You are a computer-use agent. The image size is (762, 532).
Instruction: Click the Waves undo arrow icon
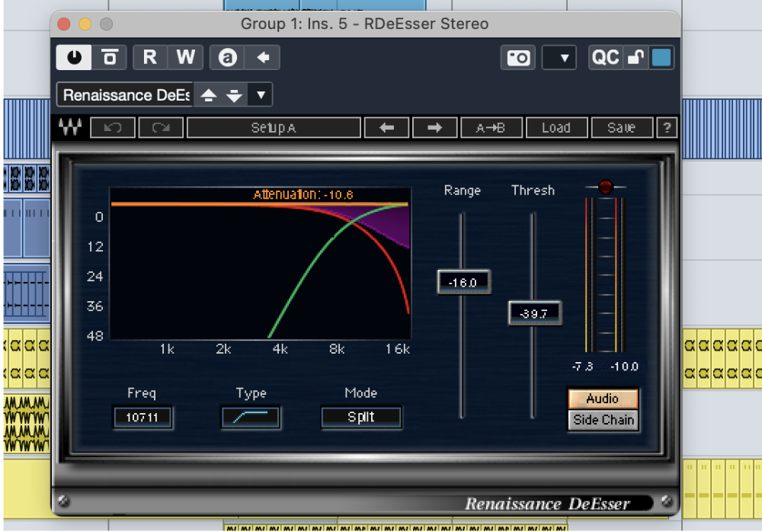pyautogui.click(x=113, y=128)
